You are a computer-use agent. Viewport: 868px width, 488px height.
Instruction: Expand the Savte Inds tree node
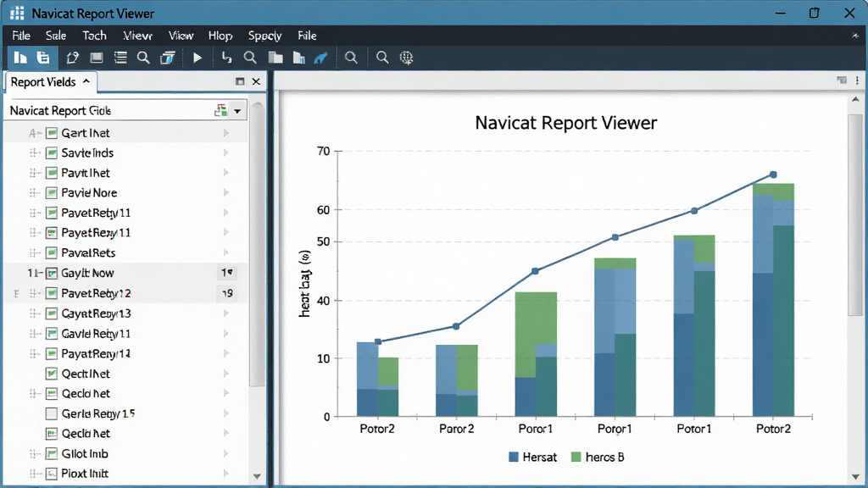(x=34, y=152)
